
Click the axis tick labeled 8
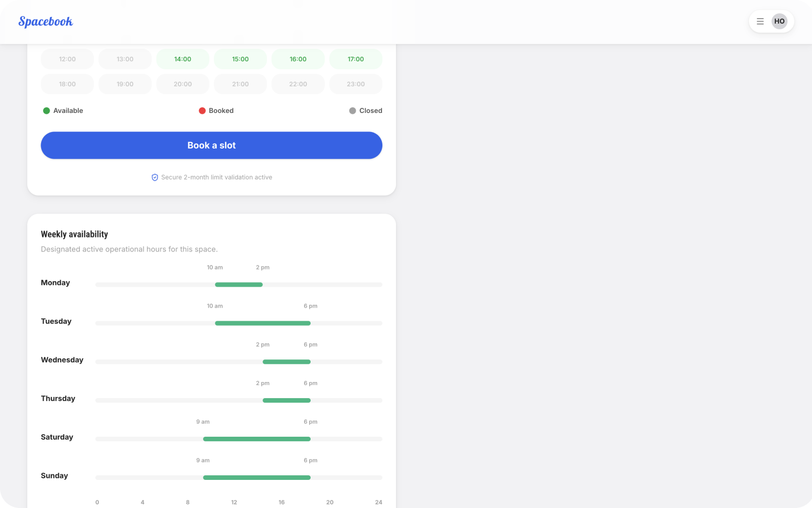(x=188, y=502)
